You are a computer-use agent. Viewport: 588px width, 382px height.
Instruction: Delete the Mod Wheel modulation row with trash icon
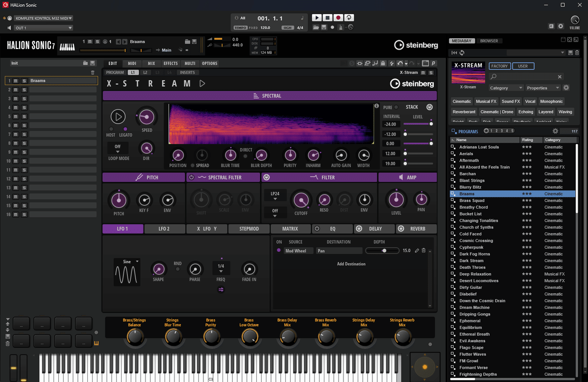coord(424,251)
